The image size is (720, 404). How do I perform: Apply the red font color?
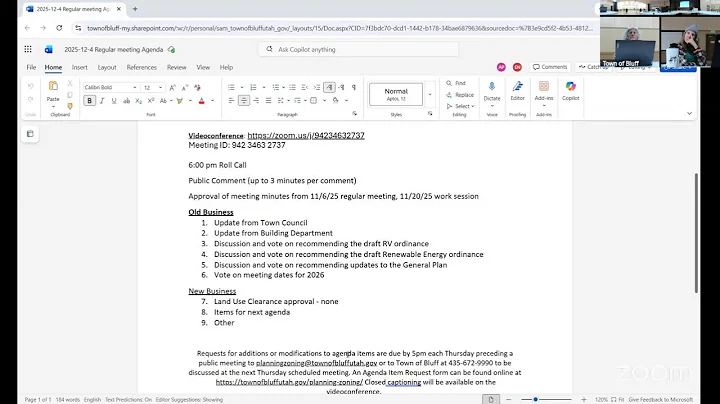[202, 101]
